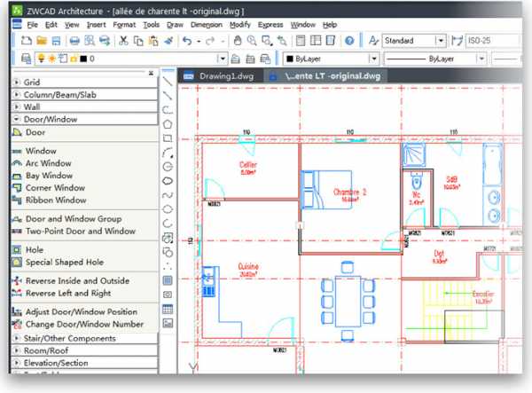Click the Help question mark icon
The height and width of the screenshot is (393, 532).
[348, 41]
